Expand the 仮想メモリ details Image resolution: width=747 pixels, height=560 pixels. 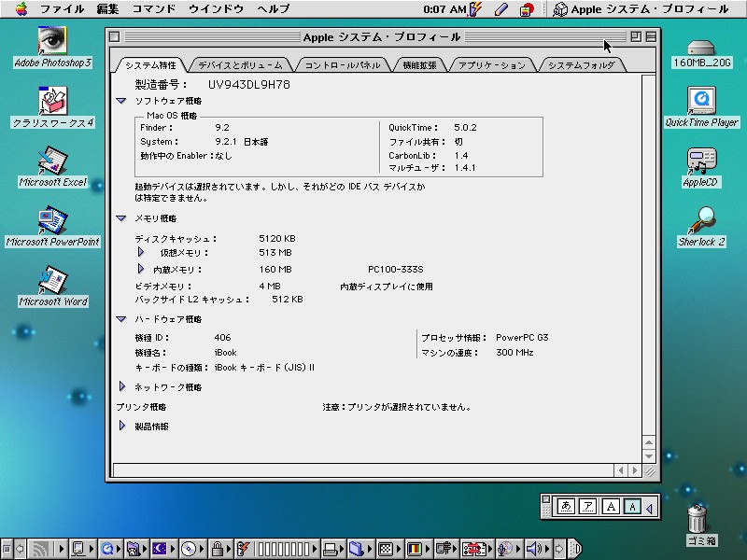(141, 251)
